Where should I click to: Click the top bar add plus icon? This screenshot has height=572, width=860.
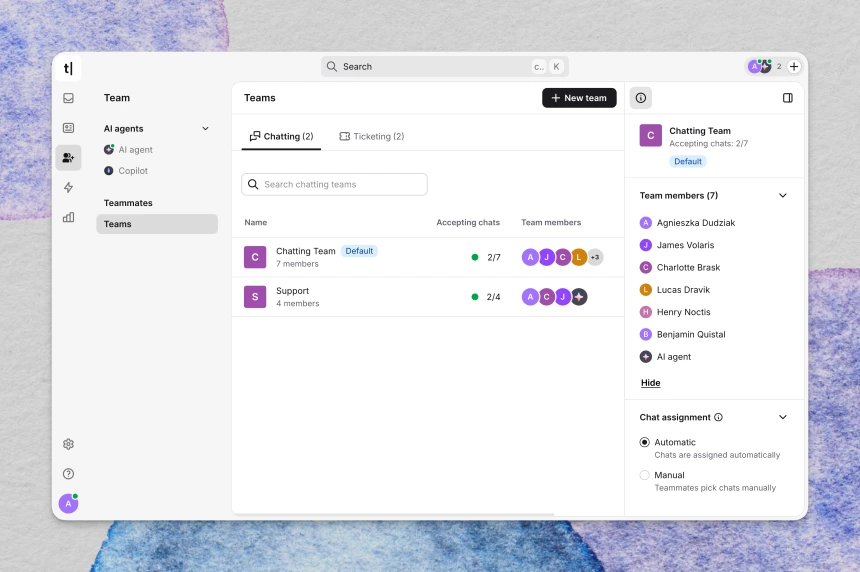pos(794,67)
